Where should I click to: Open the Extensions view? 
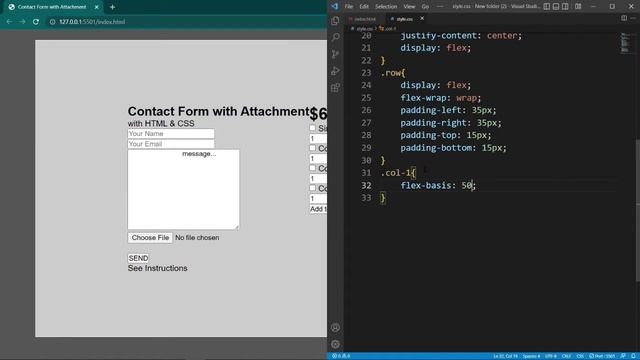336,88
